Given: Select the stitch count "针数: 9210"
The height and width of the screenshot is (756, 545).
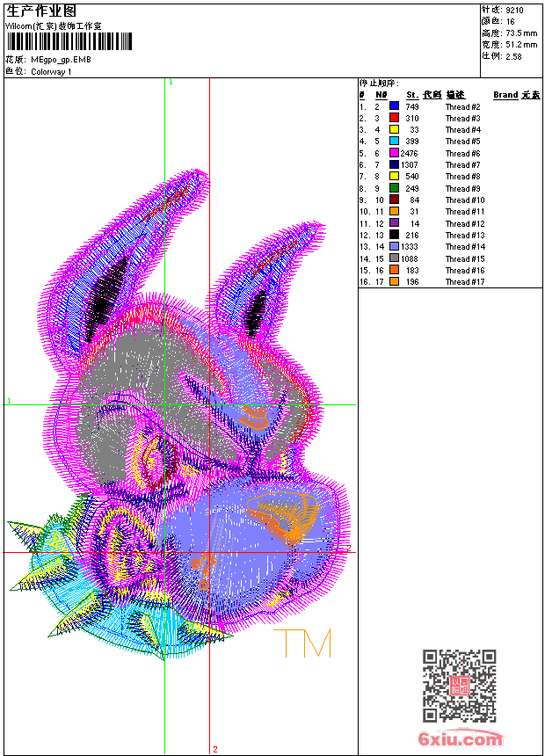Looking at the screenshot, I should pos(502,10).
